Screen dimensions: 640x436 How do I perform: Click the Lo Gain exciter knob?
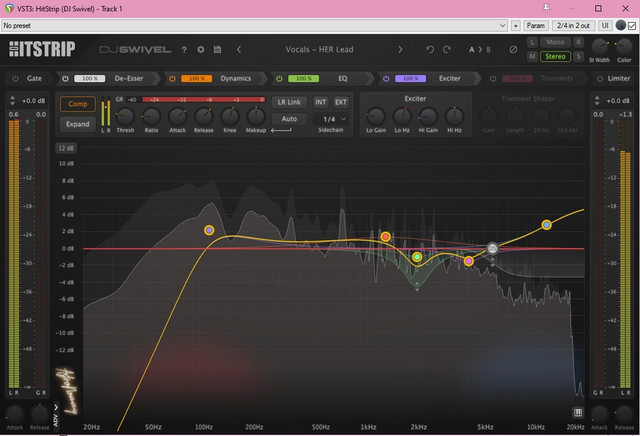point(376,117)
